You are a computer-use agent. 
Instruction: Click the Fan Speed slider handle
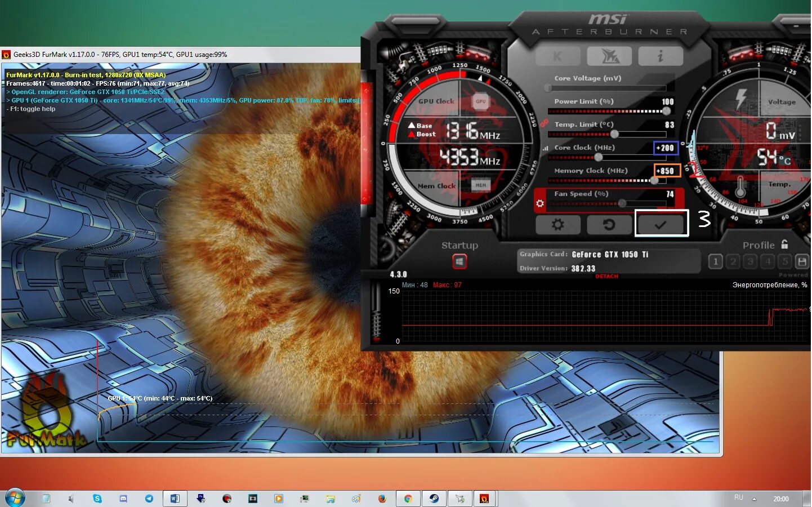point(622,203)
